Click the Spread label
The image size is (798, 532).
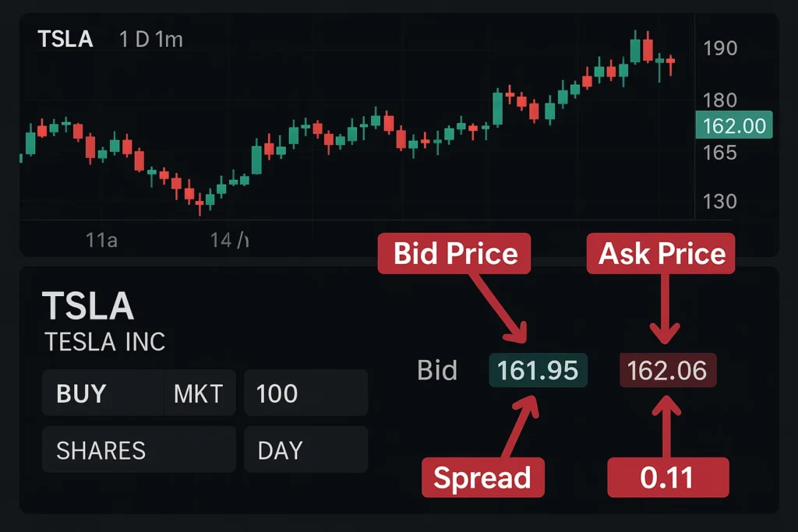483,477
